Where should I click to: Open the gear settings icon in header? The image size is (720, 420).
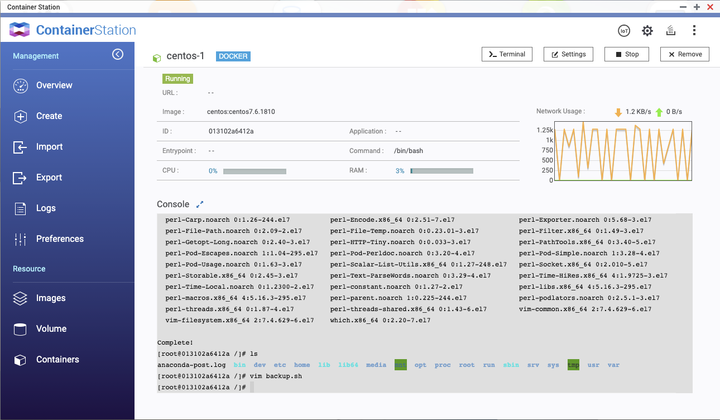click(x=647, y=31)
